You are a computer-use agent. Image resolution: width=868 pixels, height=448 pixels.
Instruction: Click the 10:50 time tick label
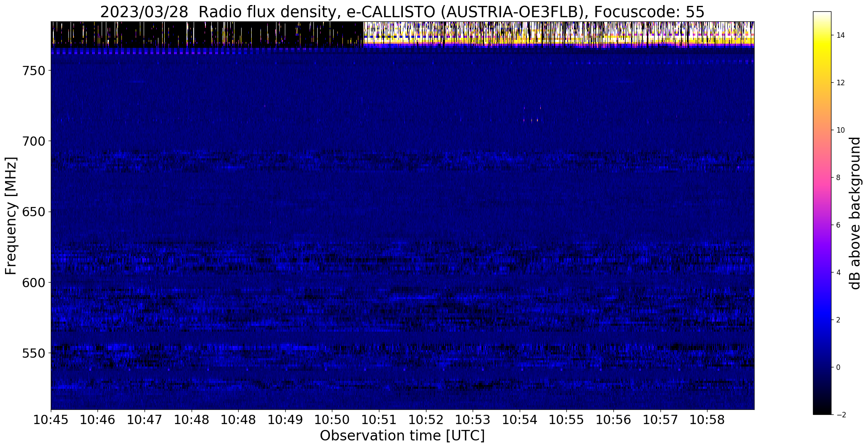(332, 420)
